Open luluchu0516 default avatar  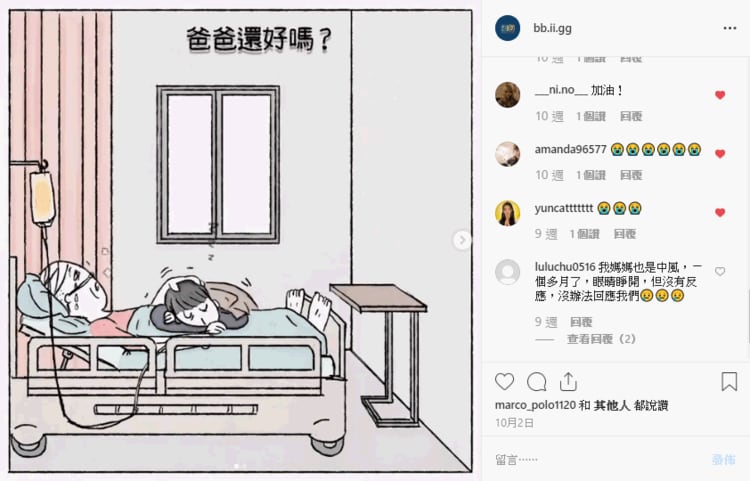(507, 272)
